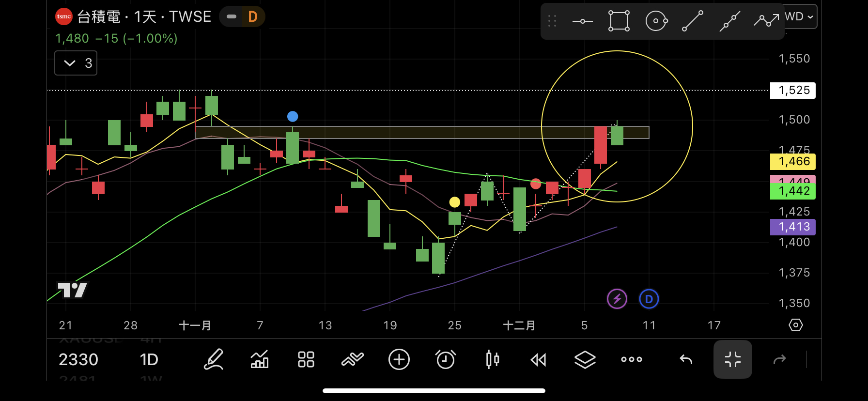Click the 13 date axis label

(x=325, y=325)
